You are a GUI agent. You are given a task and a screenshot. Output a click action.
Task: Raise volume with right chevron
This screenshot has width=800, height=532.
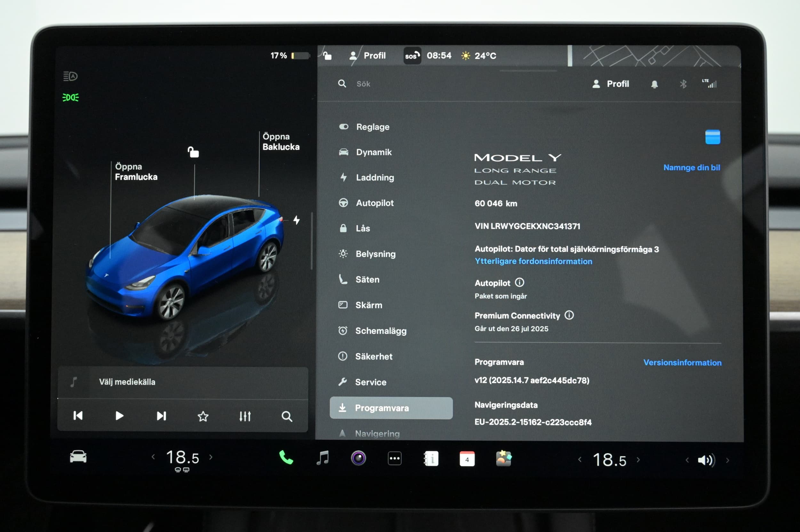coord(727,460)
